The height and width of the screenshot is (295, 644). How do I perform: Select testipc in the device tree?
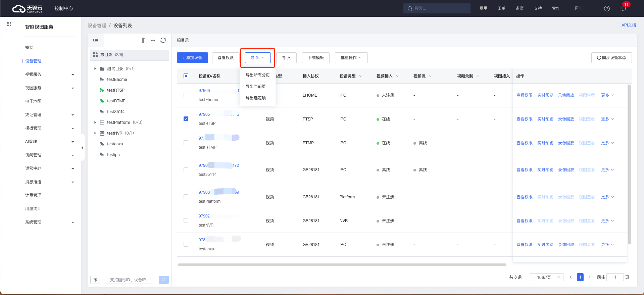[x=113, y=155]
